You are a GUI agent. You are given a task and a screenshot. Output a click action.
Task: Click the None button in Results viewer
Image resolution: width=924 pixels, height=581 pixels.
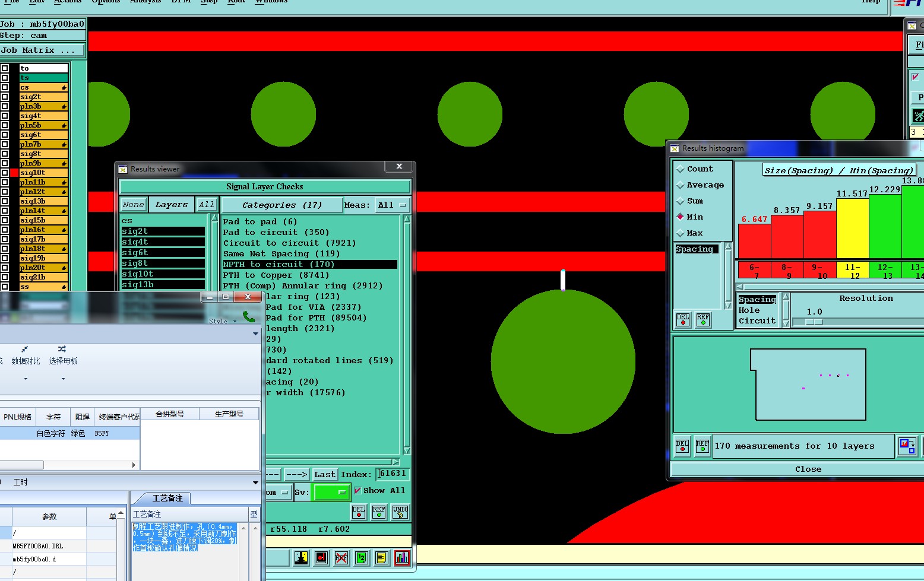(133, 205)
